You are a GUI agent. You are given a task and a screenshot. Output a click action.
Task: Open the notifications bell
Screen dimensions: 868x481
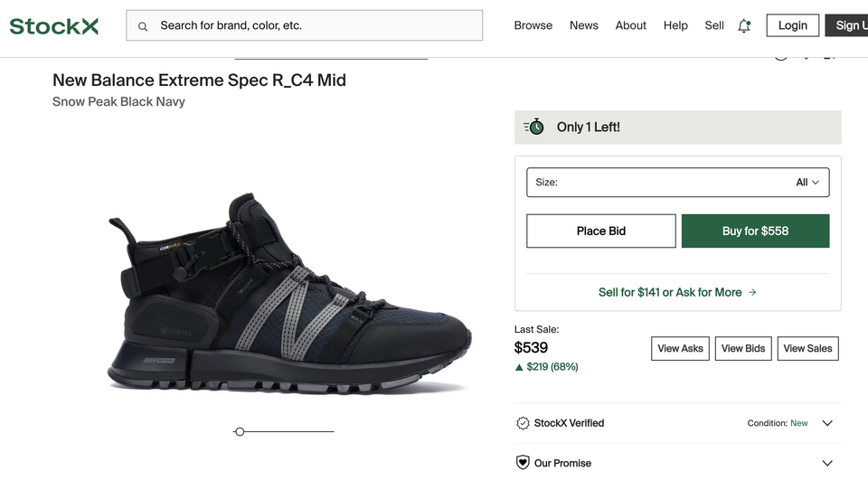744,26
